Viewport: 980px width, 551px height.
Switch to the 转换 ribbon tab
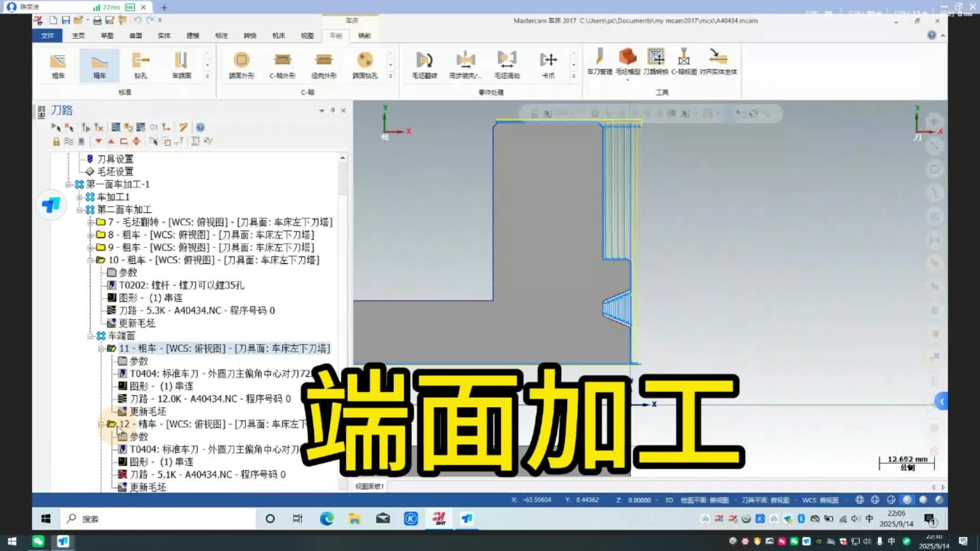tap(250, 36)
